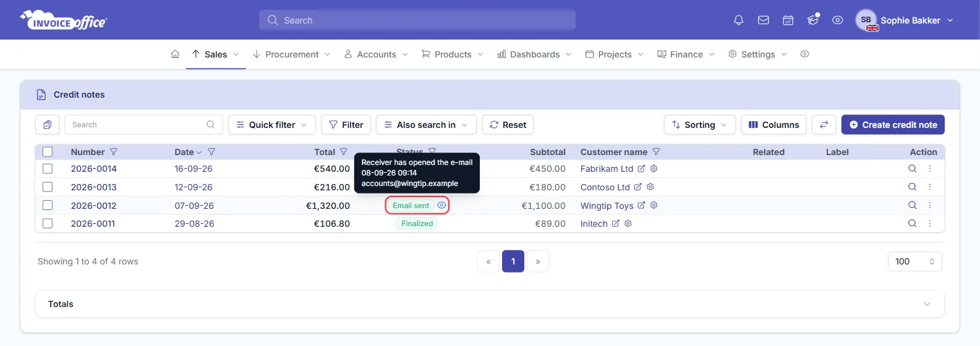This screenshot has height=346, width=980.
Task: Open more actions menu for row 2026-0012
Action: coord(930,205)
